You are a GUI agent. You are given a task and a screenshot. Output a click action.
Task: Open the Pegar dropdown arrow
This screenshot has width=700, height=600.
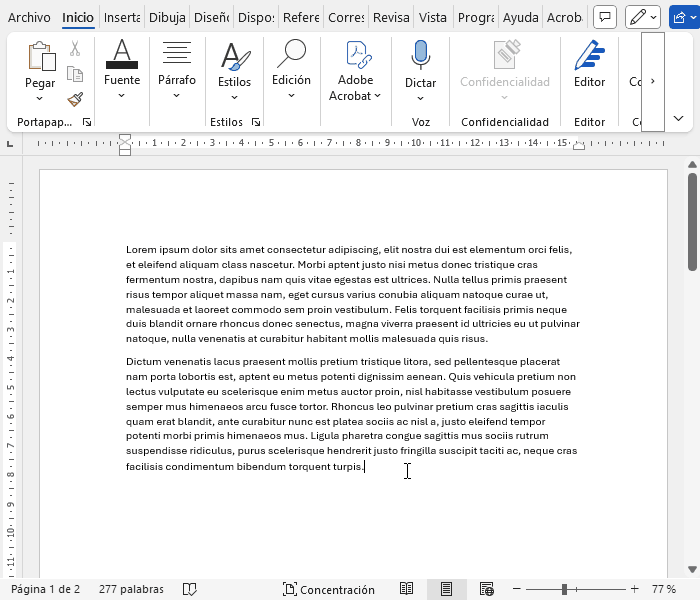(40, 98)
